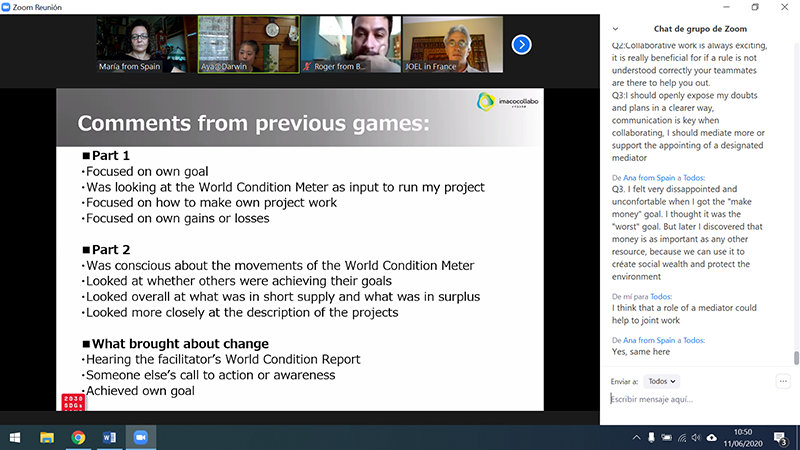Viewport: 800px width, 450px height.
Task: Open Google Chrome from the taskbar
Action: 78,438
